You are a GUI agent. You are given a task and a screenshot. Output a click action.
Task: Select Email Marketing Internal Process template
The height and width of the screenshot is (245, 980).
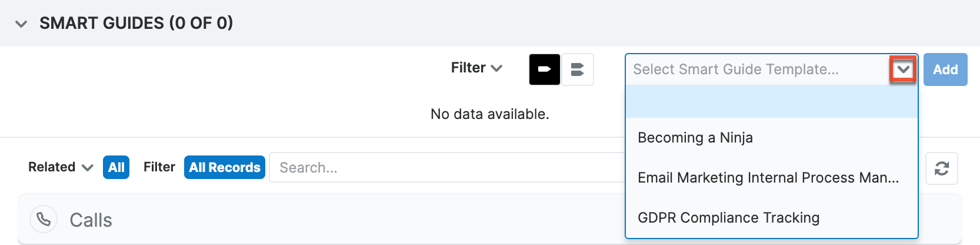pyautogui.click(x=768, y=178)
